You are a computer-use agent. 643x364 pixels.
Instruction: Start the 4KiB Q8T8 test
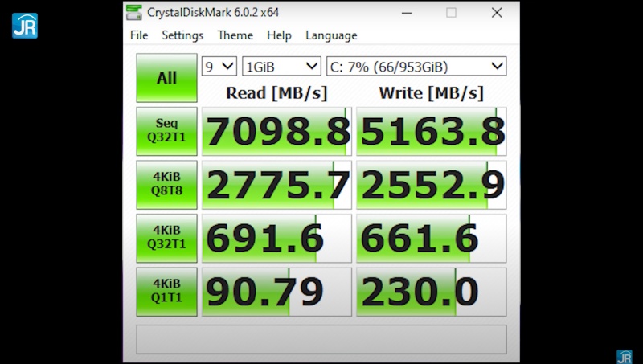[x=166, y=184]
